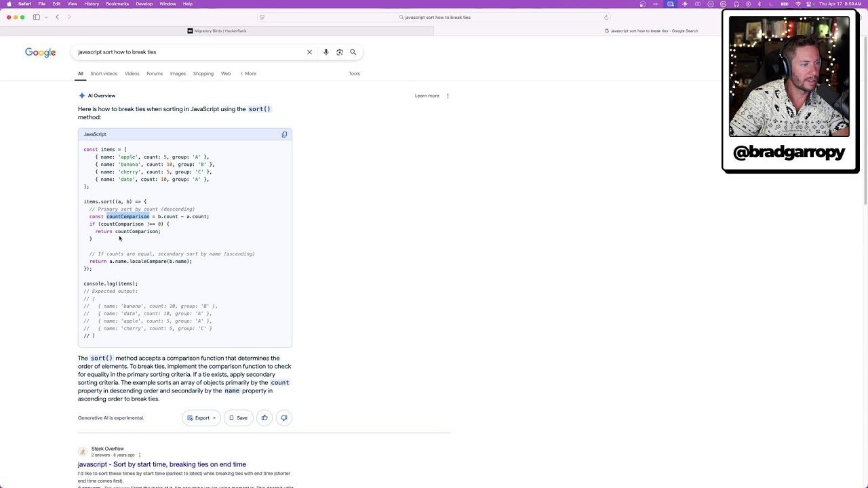The height and width of the screenshot is (488, 868).
Task: Open search Tools
Action: pos(354,74)
